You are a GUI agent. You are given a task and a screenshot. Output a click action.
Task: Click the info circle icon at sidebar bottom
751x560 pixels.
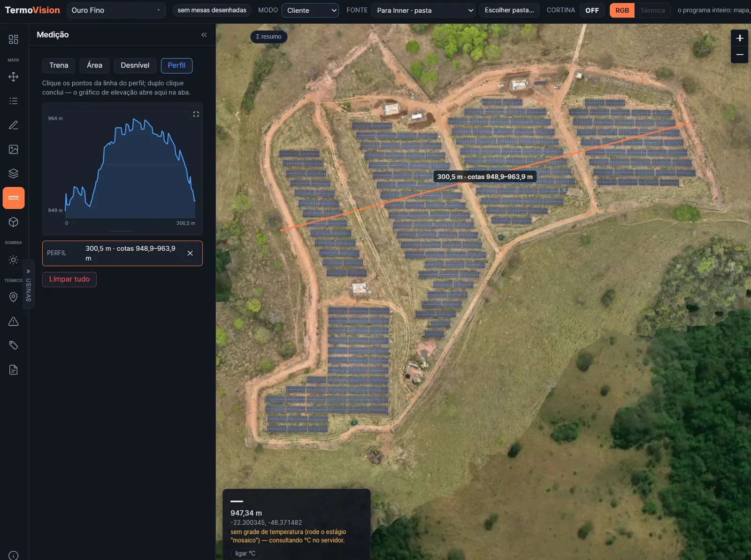(13, 555)
